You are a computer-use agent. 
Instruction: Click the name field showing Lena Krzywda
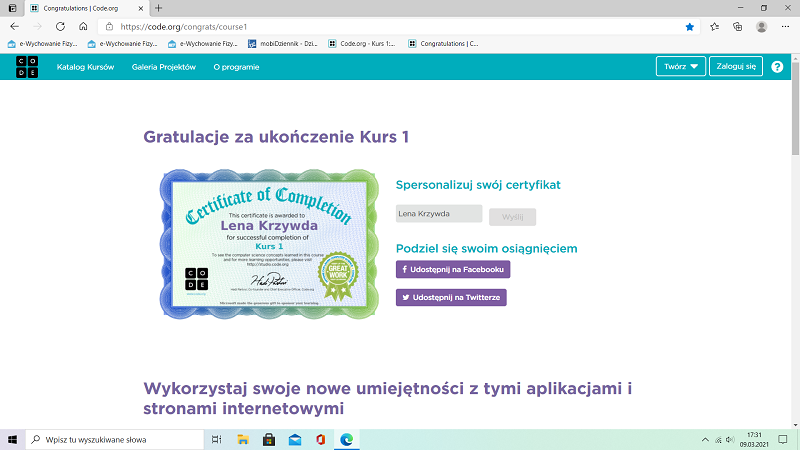click(x=439, y=214)
